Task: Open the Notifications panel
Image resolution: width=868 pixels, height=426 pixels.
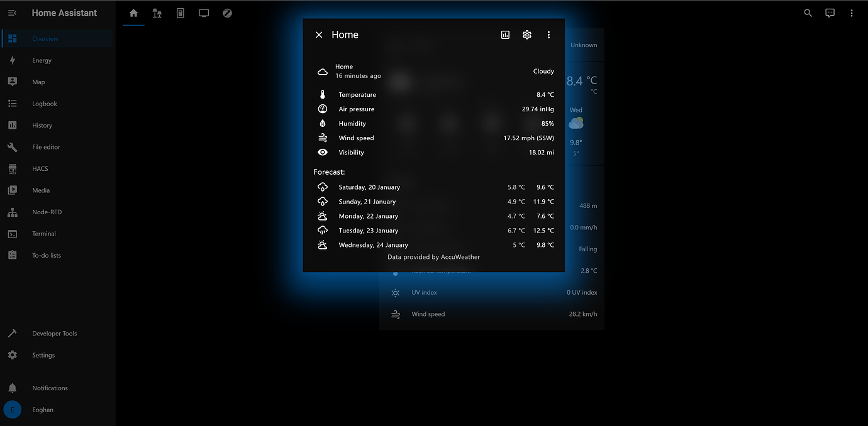Action: pyautogui.click(x=13, y=387)
